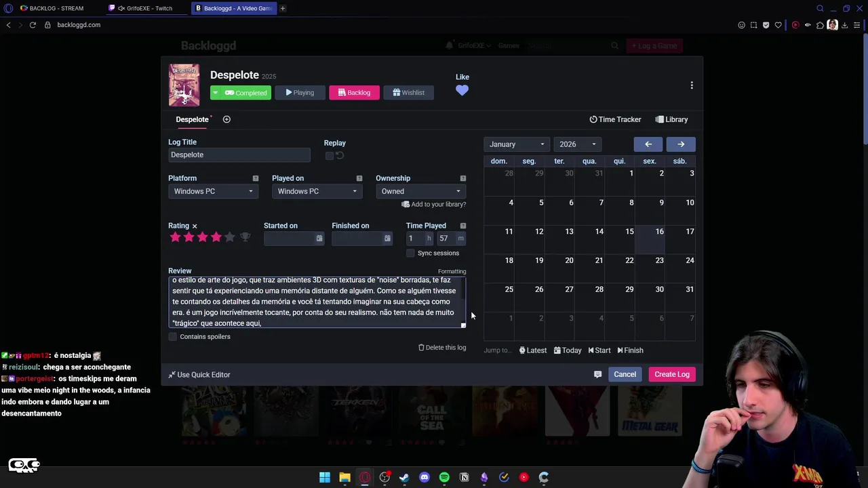This screenshot has height=488, width=868.
Task: Set rating to the fifth star
Action: [229, 237]
